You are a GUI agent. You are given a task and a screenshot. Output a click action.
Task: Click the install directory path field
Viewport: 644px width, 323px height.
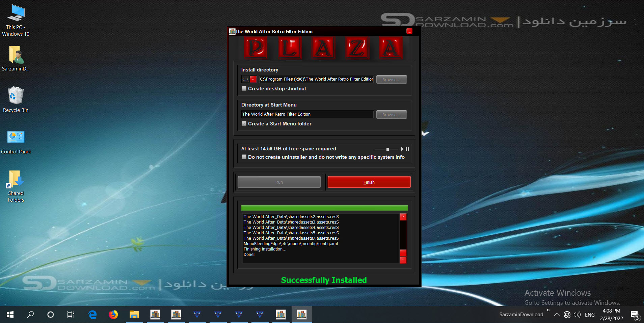tap(316, 79)
